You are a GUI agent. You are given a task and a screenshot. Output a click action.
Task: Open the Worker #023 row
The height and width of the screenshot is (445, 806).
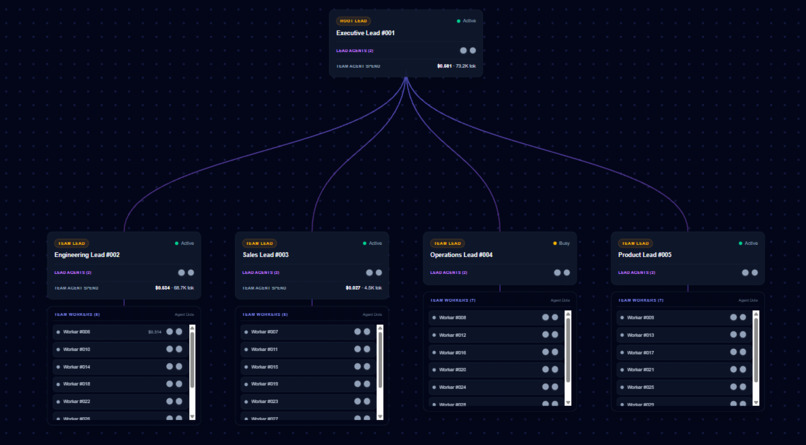tap(308, 401)
